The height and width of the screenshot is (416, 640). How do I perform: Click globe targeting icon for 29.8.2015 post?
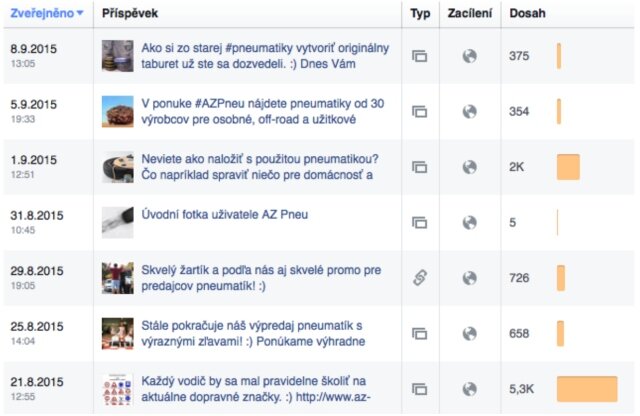pos(469,277)
